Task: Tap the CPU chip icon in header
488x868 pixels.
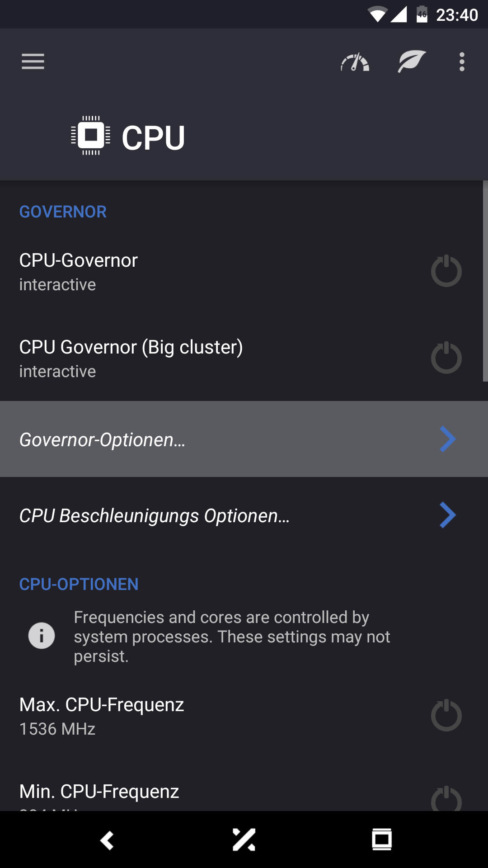Action: 91,136
